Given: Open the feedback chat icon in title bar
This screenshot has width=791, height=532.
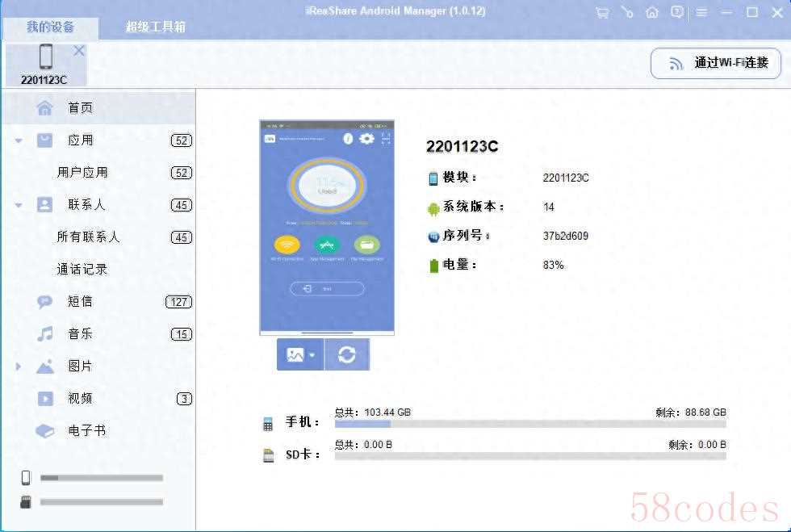Looking at the screenshot, I should point(677,12).
